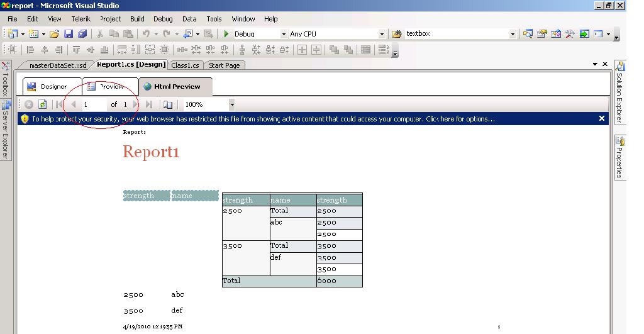Open the Object Browser toolbar icon
The height and width of the screenshot is (334, 644).
point(556,34)
